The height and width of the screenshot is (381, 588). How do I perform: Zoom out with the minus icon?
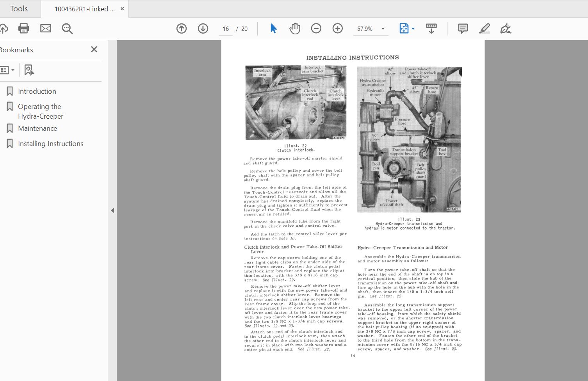pos(316,28)
